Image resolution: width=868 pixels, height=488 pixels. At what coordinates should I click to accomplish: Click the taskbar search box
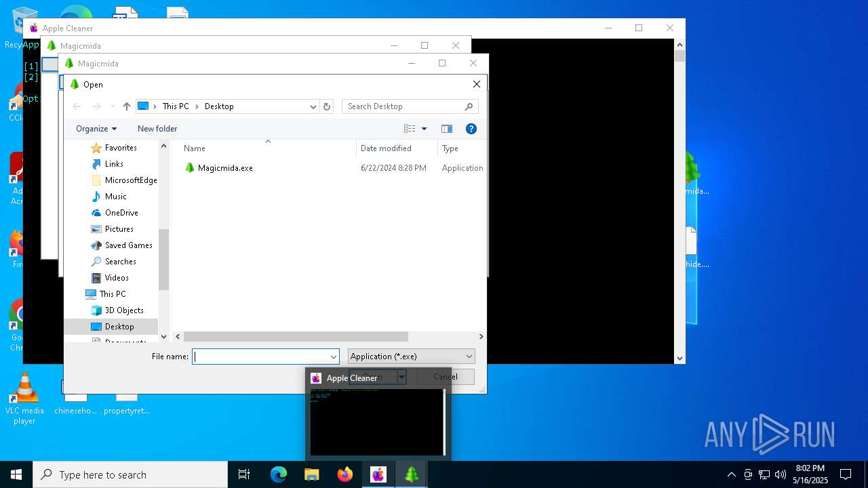tap(130, 474)
